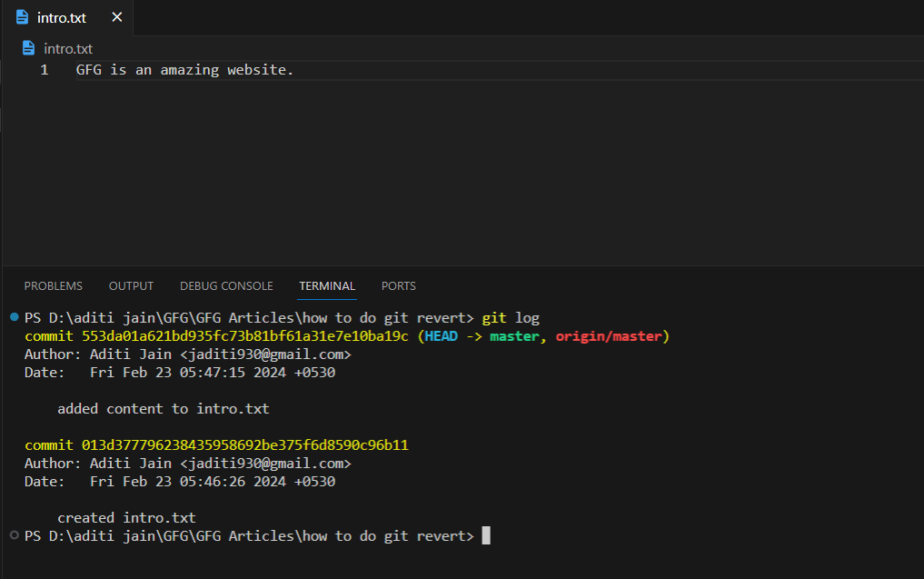Viewport: 924px width, 579px height.
Task: Open the intro.txt breadcrumb path item
Action: (x=68, y=48)
